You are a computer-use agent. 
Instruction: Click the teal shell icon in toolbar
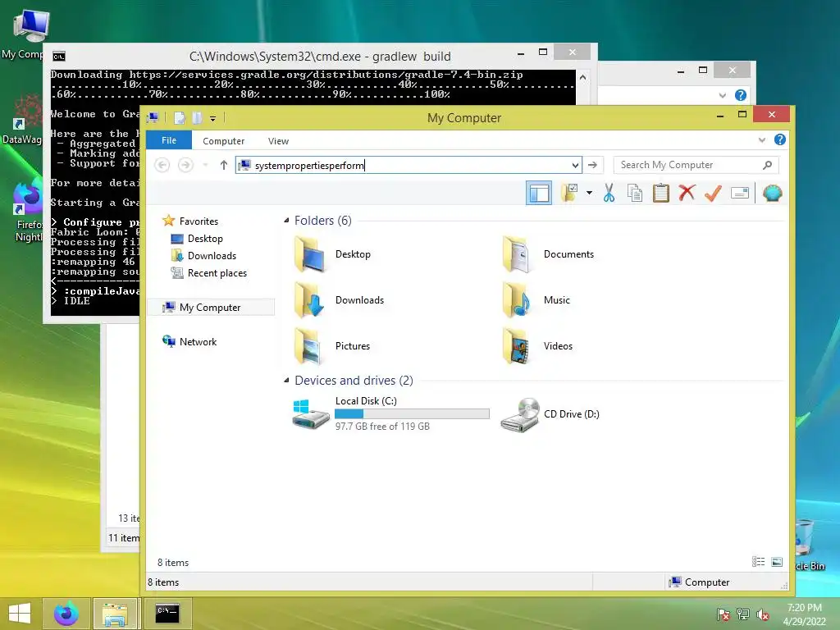(772, 193)
